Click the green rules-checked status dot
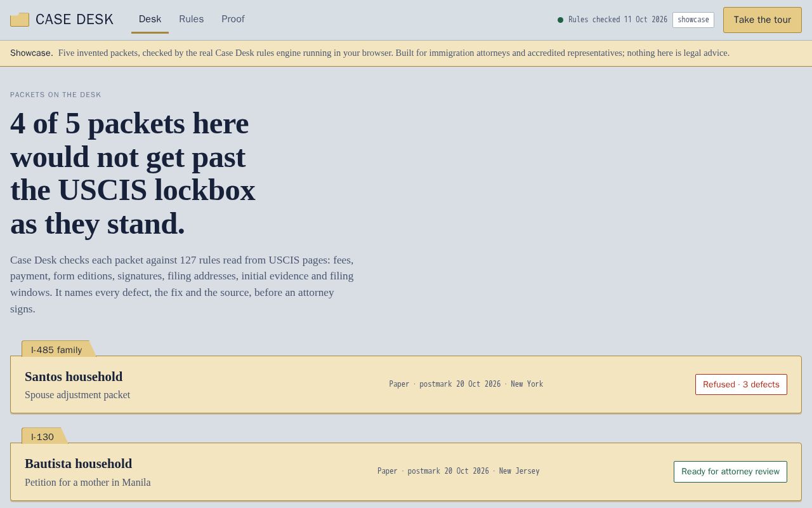This screenshot has height=508, width=812. tap(560, 20)
